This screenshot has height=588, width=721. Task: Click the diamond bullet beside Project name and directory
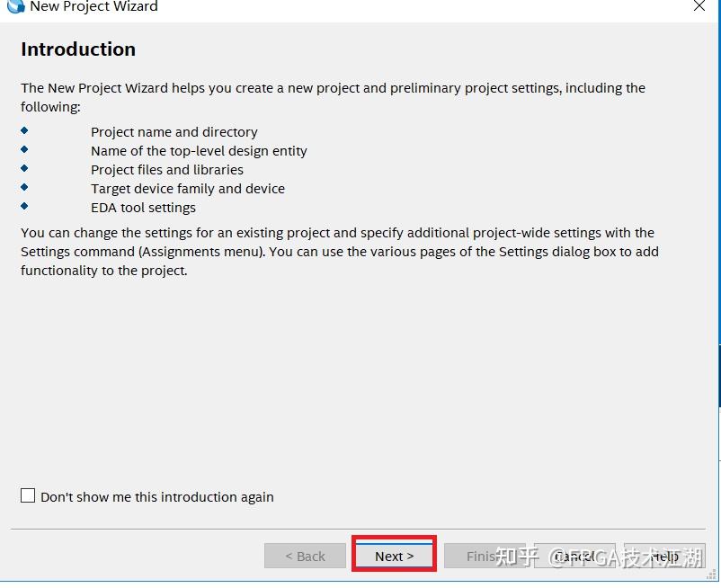[x=24, y=130]
